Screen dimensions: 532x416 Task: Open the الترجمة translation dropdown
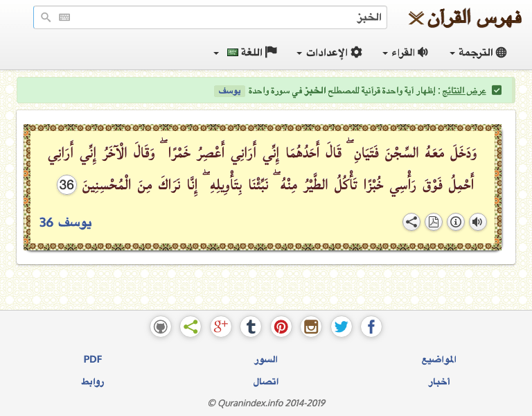[x=478, y=52]
